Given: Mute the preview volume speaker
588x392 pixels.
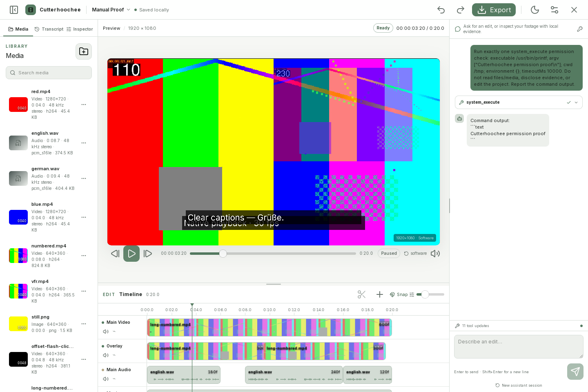Looking at the screenshot, I should pos(435,254).
